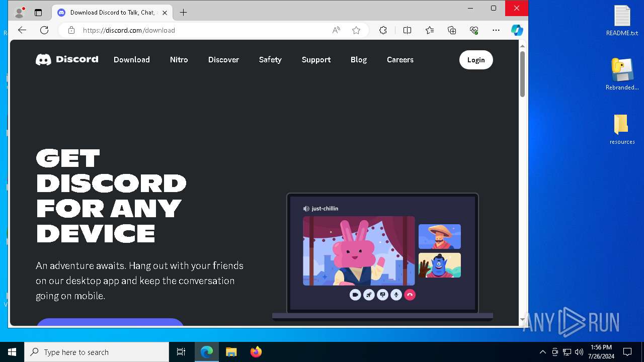Click the pink bunny video thumbnail
This screenshot has height=362, width=644.
(x=359, y=251)
